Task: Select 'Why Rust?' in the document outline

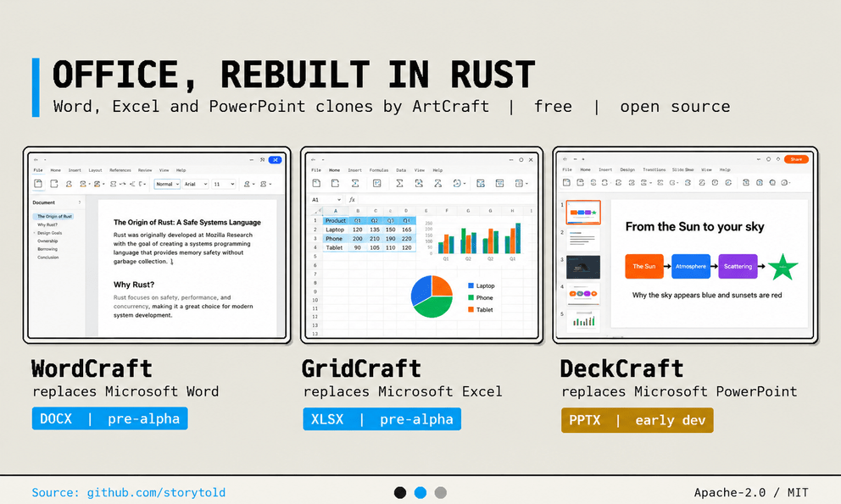Action: 47,224
